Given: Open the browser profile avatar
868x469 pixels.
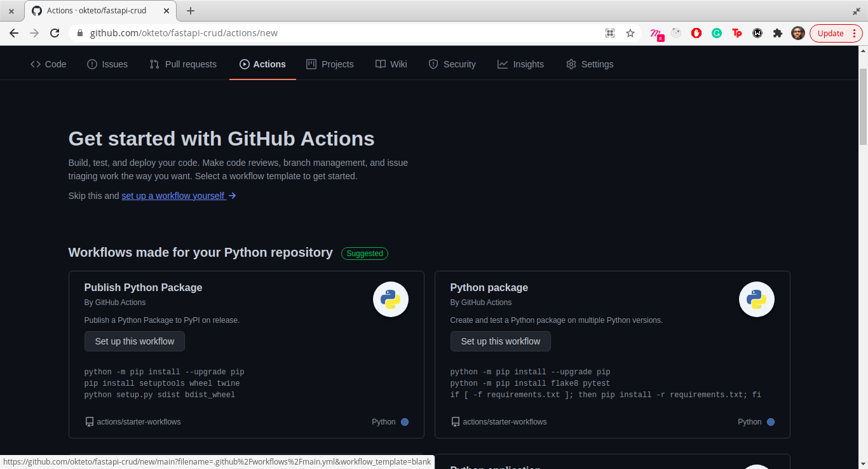Looking at the screenshot, I should 798,33.
